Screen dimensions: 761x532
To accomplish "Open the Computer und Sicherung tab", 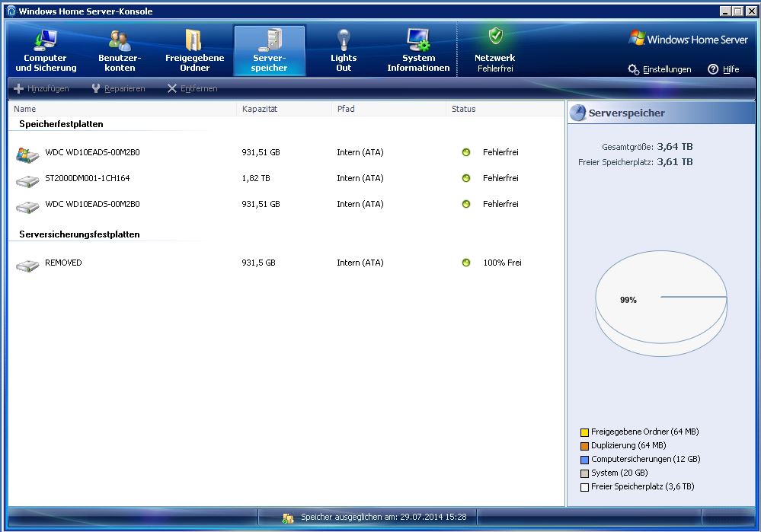I will [x=46, y=51].
